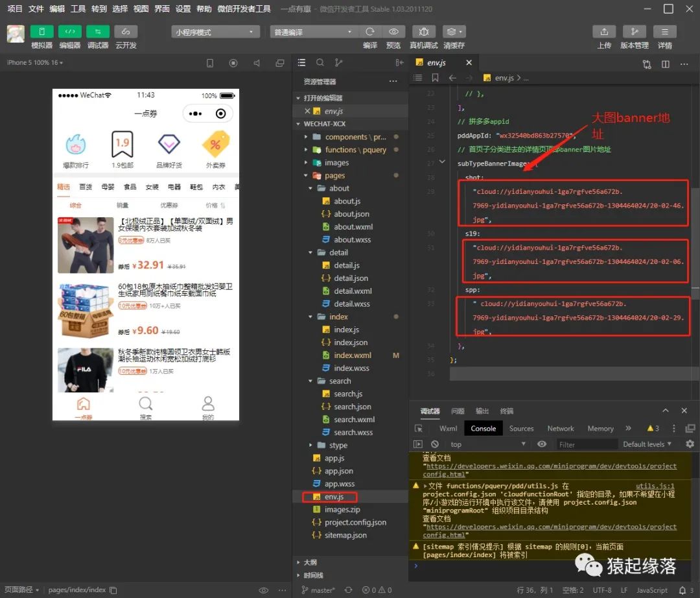Toggle the 编辑器 editor panel button
Screen dimensions: 700x598
tap(69, 32)
